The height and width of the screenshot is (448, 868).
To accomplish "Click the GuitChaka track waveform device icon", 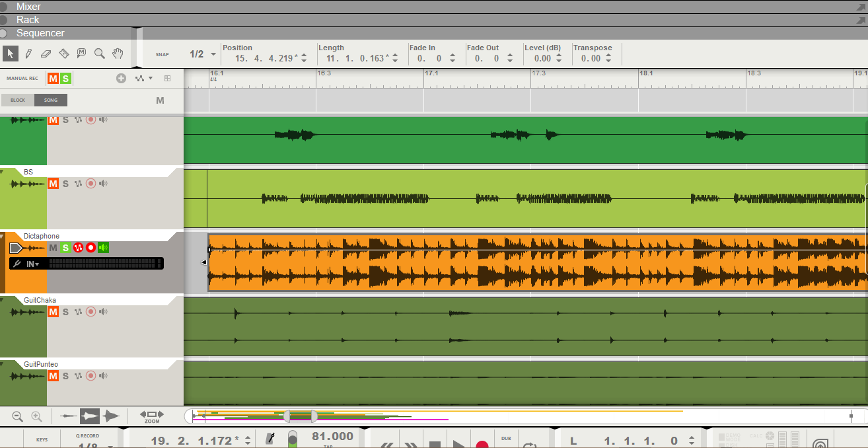I will click(28, 313).
